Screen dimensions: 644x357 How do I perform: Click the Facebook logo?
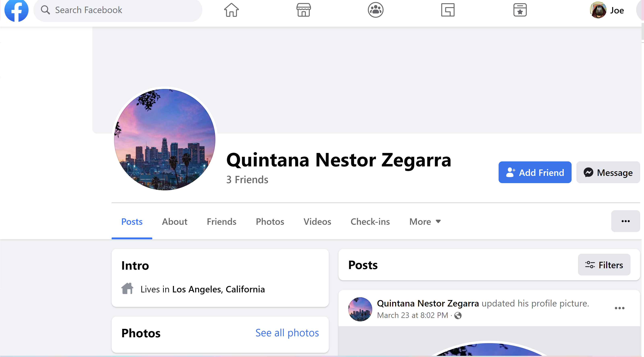[16, 10]
